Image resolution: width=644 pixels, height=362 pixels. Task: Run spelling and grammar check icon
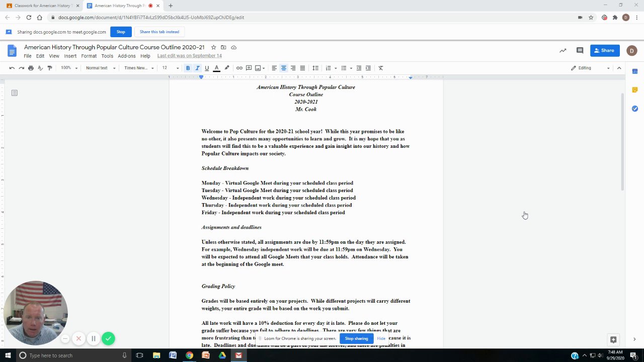click(x=40, y=68)
